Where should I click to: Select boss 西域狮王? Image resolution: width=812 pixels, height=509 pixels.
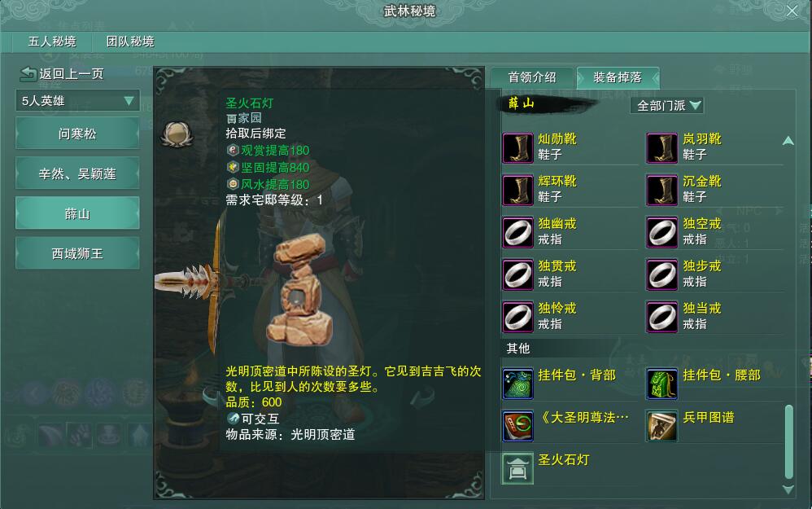[77, 253]
